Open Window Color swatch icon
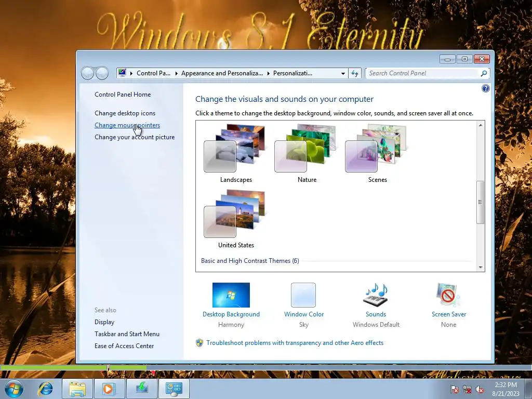Image resolution: width=532 pixels, height=399 pixels. [303, 295]
